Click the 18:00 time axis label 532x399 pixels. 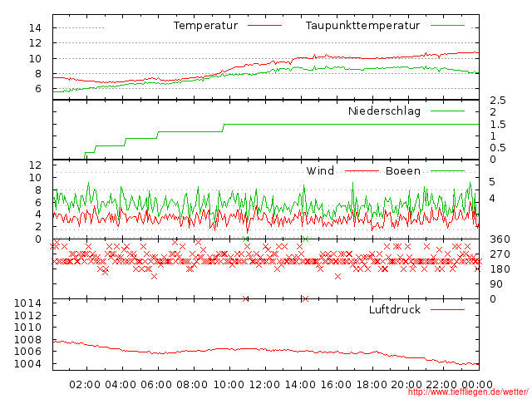pyautogui.click(x=372, y=385)
